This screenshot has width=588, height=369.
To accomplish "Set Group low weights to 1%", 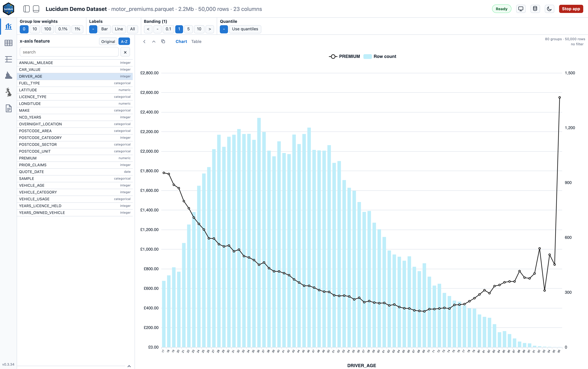I will coord(77,29).
